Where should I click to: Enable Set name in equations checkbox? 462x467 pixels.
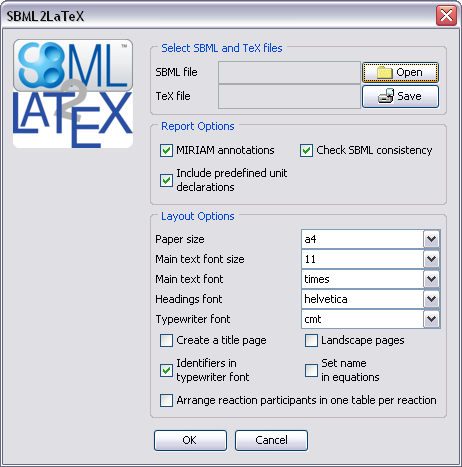pyautogui.click(x=311, y=370)
